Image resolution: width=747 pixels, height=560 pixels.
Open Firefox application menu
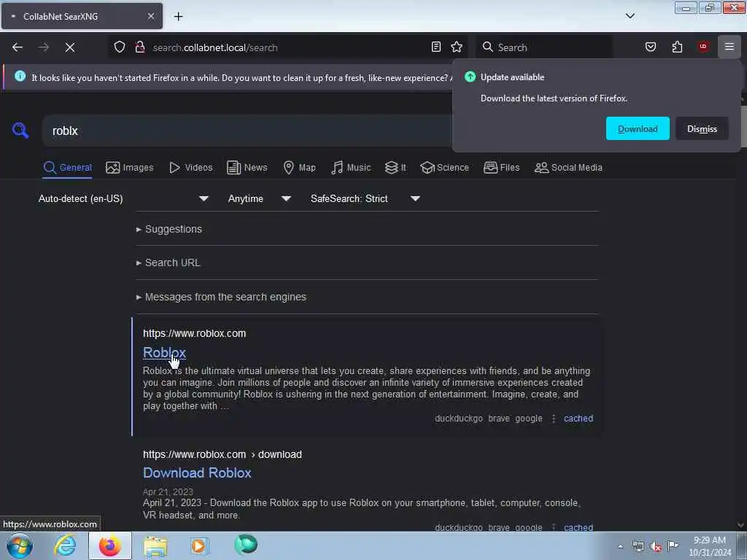pos(729,47)
